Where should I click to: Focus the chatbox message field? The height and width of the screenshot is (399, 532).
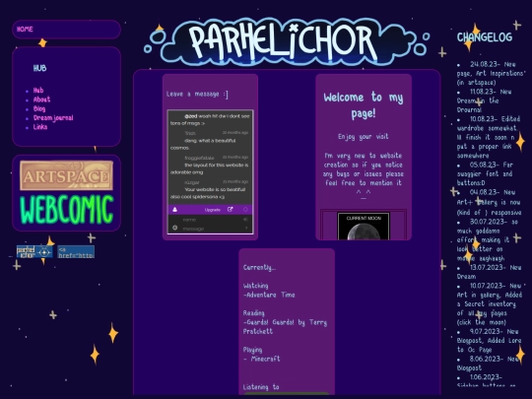tap(212, 229)
